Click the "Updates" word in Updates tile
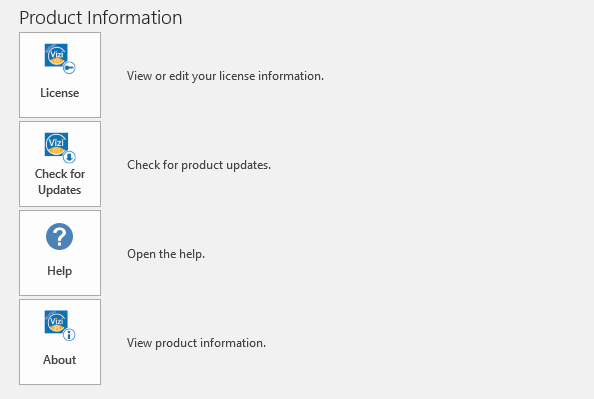Viewport: 594px width, 399px height. pos(59,190)
